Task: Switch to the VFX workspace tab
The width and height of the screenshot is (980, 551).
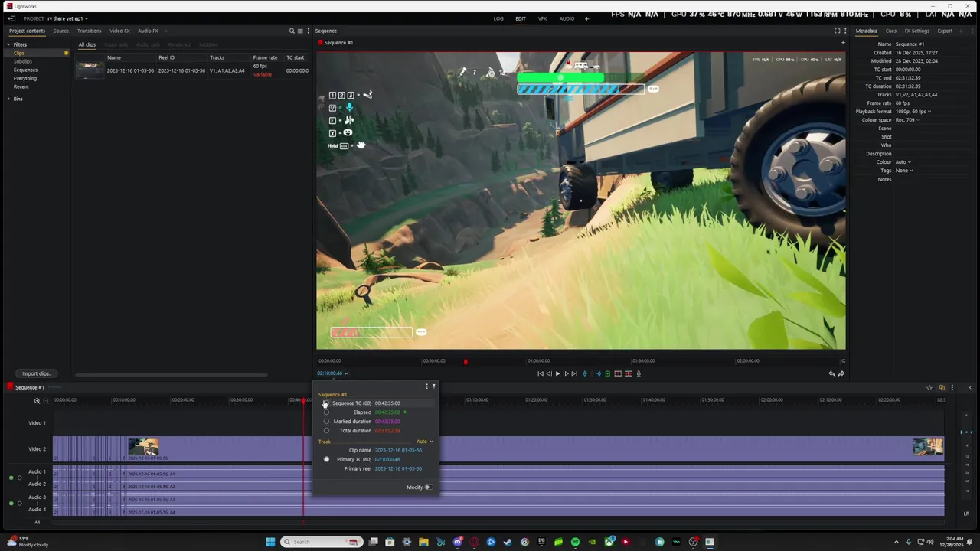Action: coord(542,18)
